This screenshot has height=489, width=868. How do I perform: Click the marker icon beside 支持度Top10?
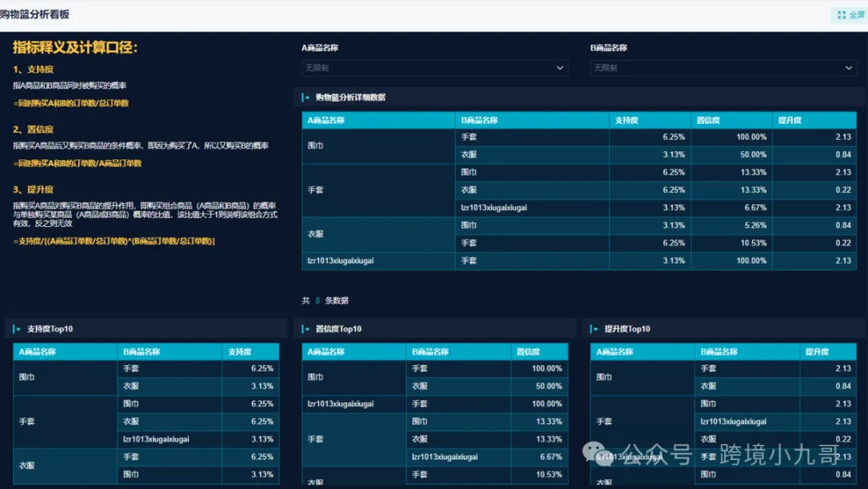coord(17,329)
